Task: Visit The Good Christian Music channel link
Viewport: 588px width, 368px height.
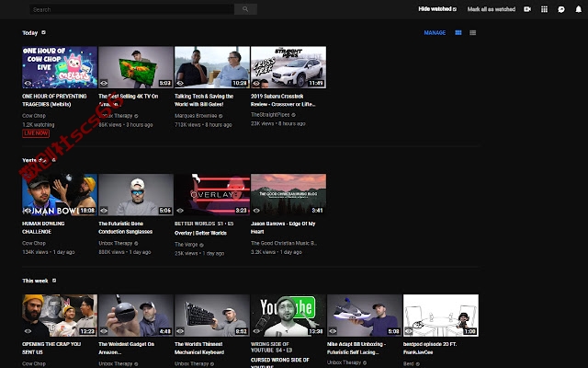Action: 284,243
